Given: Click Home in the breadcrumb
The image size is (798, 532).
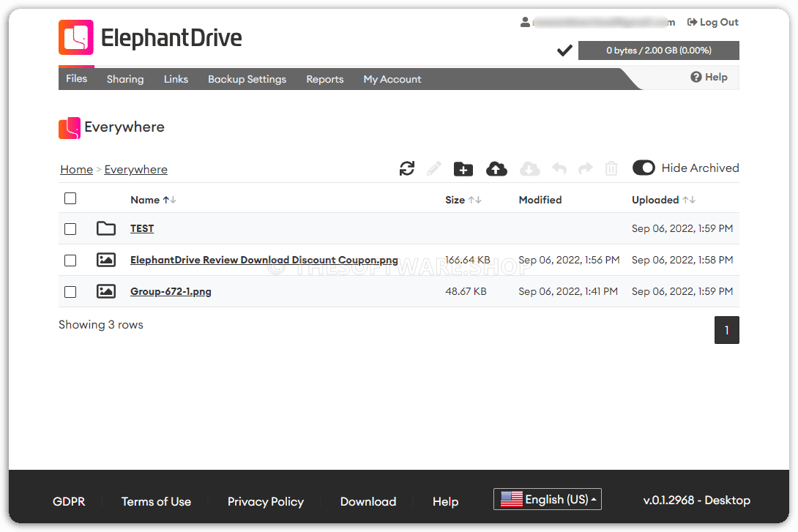Looking at the screenshot, I should click(76, 169).
